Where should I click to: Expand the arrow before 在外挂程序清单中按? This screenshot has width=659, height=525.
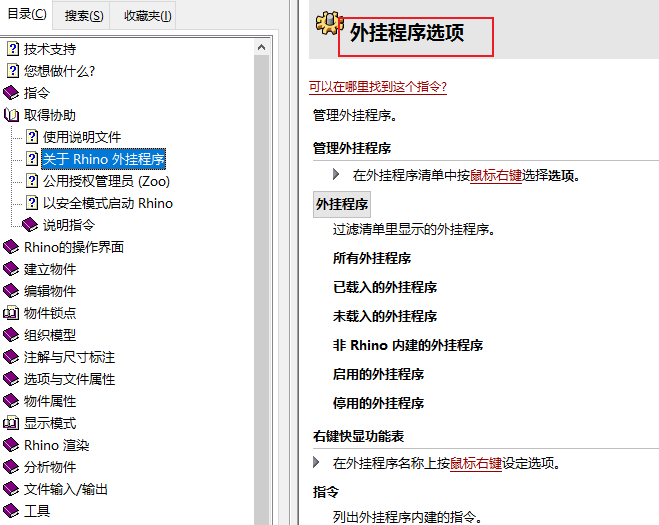pos(336,174)
